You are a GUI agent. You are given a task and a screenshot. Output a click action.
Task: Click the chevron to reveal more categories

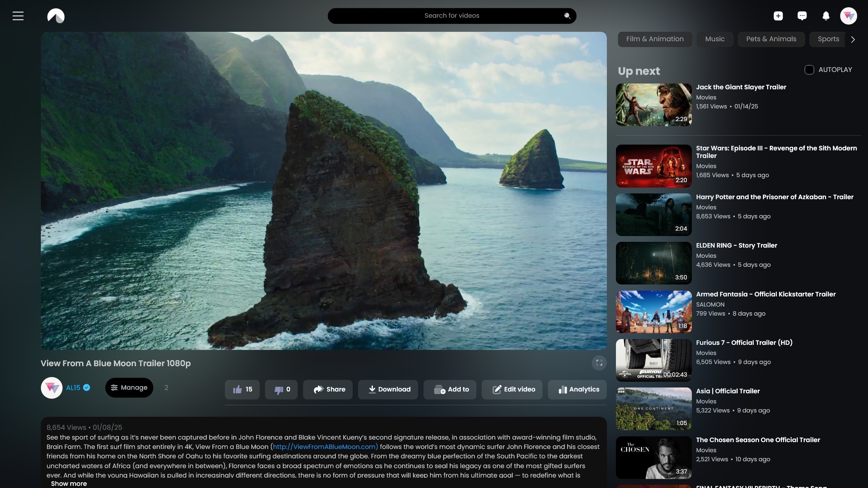click(x=853, y=39)
